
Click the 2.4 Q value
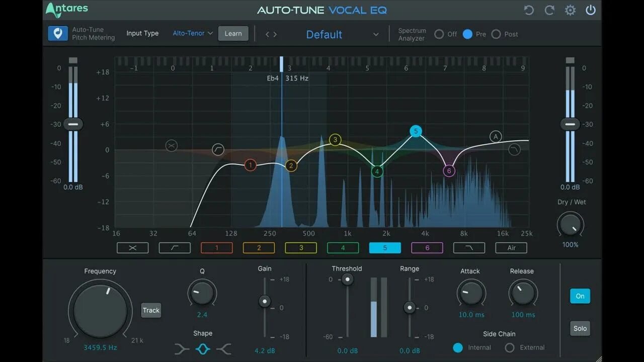[x=202, y=315]
